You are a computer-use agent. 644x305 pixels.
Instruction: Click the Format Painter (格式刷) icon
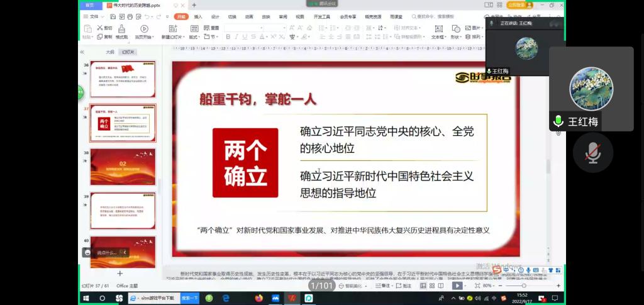[x=121, y=29]
